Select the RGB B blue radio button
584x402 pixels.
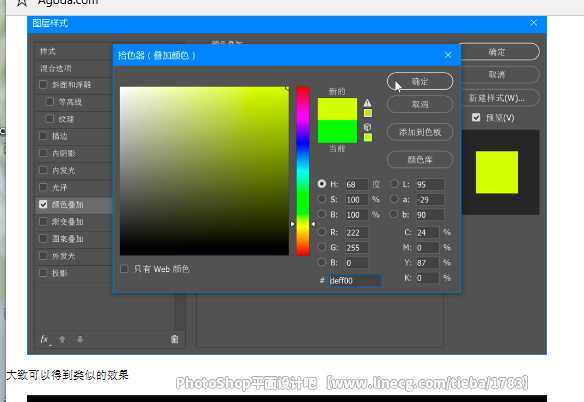pos(321,262)
